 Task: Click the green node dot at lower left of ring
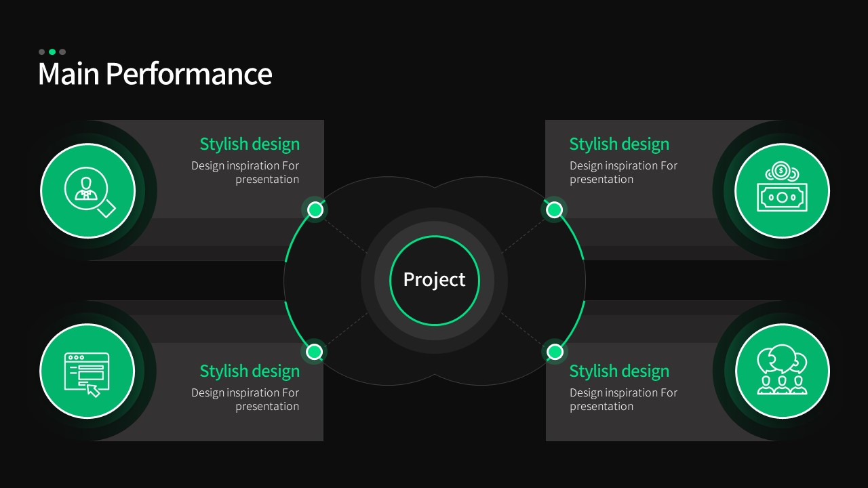(x=314, y=352)
